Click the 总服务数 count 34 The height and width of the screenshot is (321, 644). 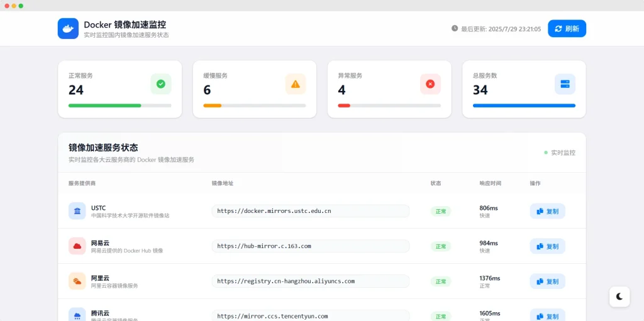(480, 90)
